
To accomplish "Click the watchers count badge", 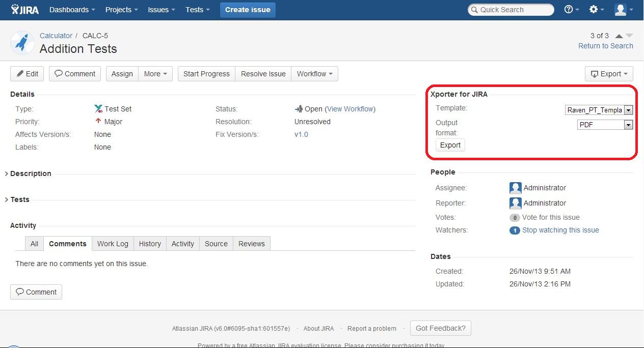I will pyautogui.click(x=515, y=230).
